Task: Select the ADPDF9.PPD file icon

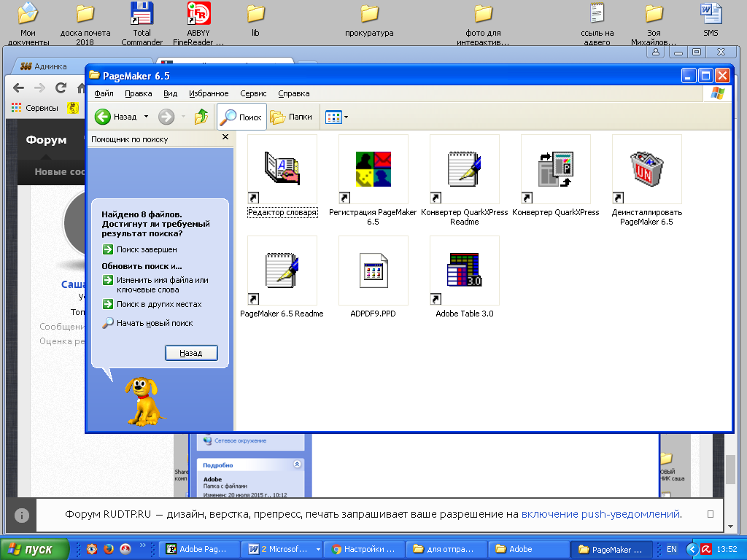Action: pos(373,271)
